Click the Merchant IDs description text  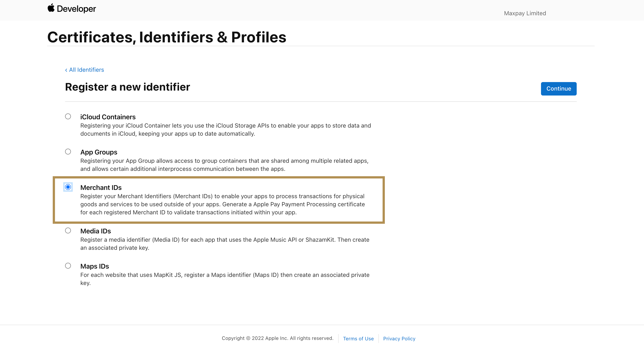tap(222, 204)
